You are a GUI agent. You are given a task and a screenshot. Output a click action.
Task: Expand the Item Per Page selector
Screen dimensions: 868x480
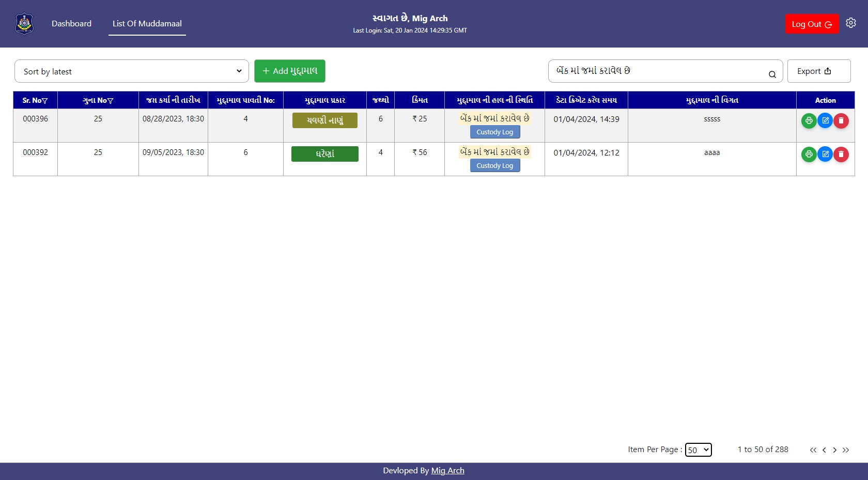pos(698,450)
